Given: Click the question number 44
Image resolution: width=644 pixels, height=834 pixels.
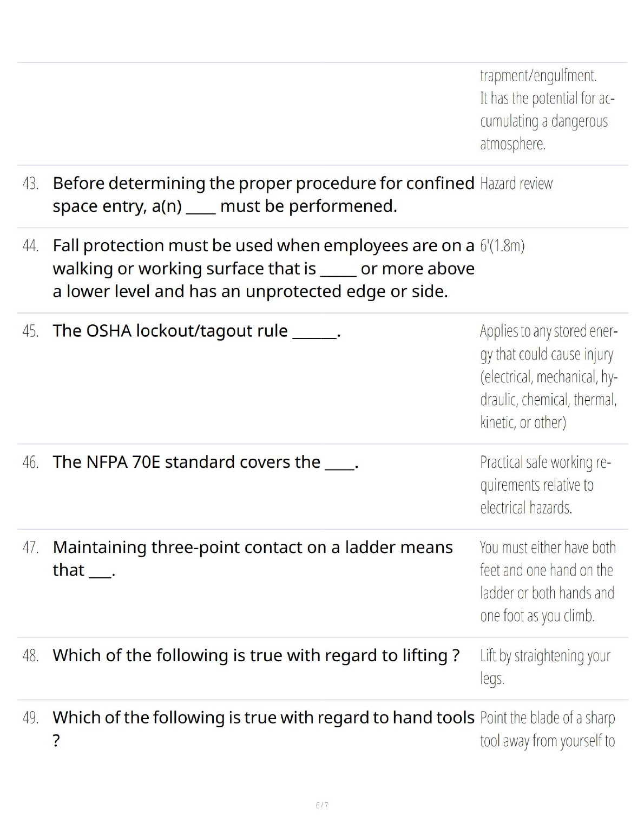Looking at the screenshot, I should point(30,246).
